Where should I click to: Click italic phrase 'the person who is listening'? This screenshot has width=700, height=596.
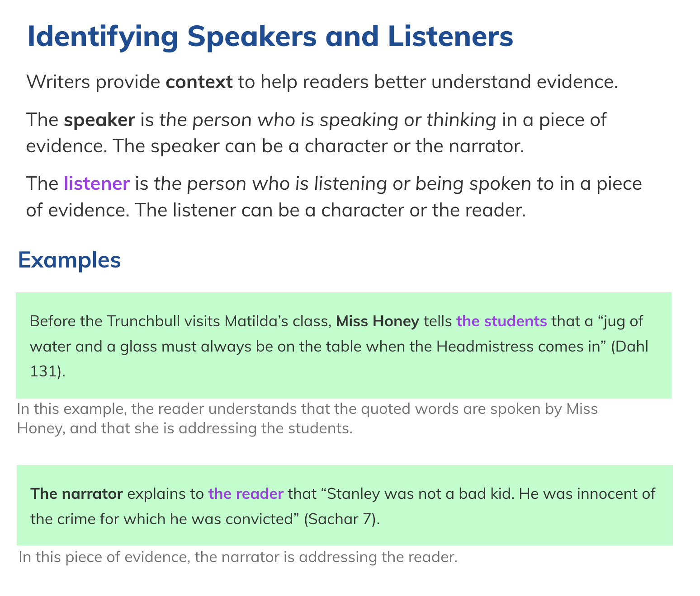pos(270,184)
